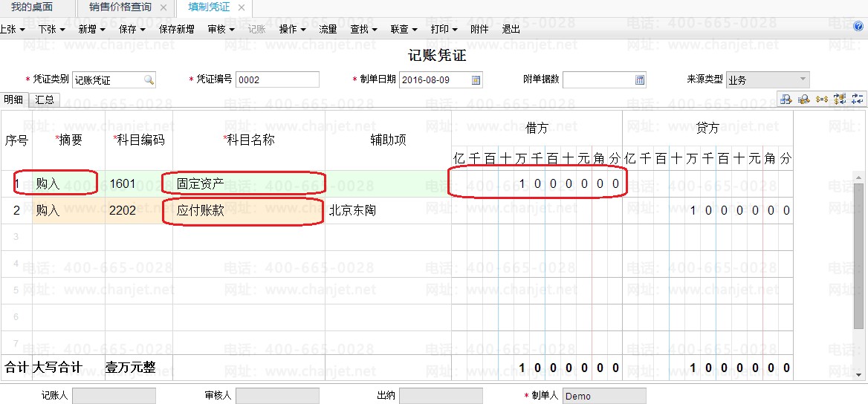Select 科目编码 cell 2202
The height and width of the screenshot is (404, 868).
click(139, 210)
